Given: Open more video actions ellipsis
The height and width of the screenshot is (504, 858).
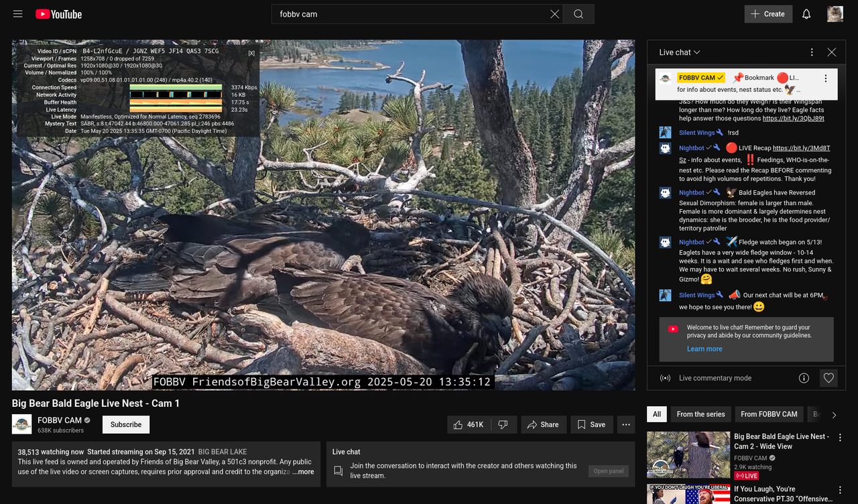Looking at the screenshot, I should point(625,424).
